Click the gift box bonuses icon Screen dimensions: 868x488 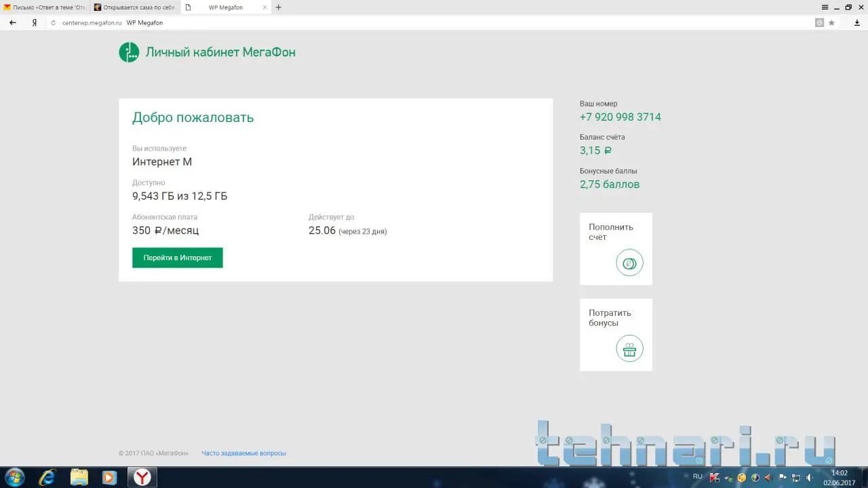(629, 348)
